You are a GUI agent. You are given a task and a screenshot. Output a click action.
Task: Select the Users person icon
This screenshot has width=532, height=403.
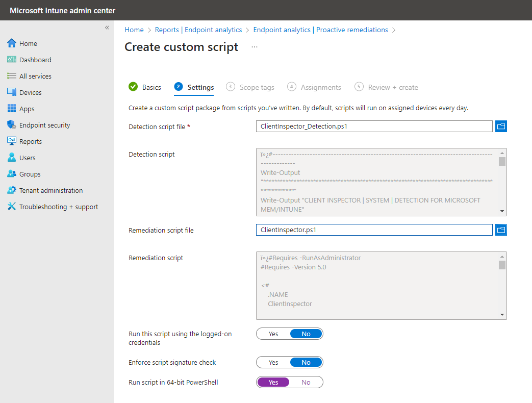click(x=12, y=158)
